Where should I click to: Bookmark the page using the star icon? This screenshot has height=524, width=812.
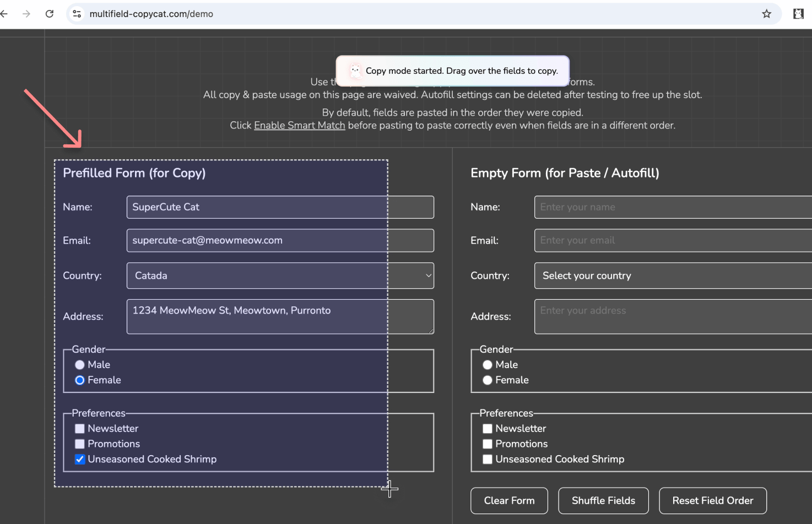coord(766,13)
